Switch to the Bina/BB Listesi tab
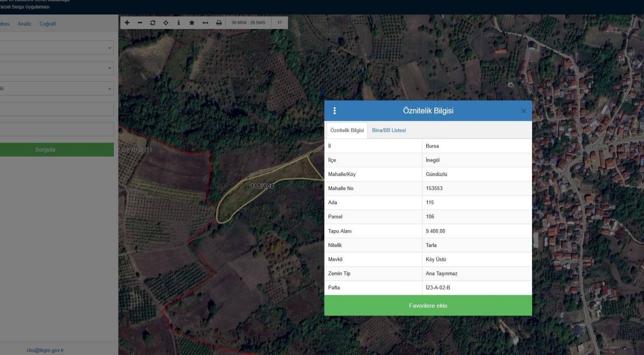644x355 pixels. pos(389,130)
